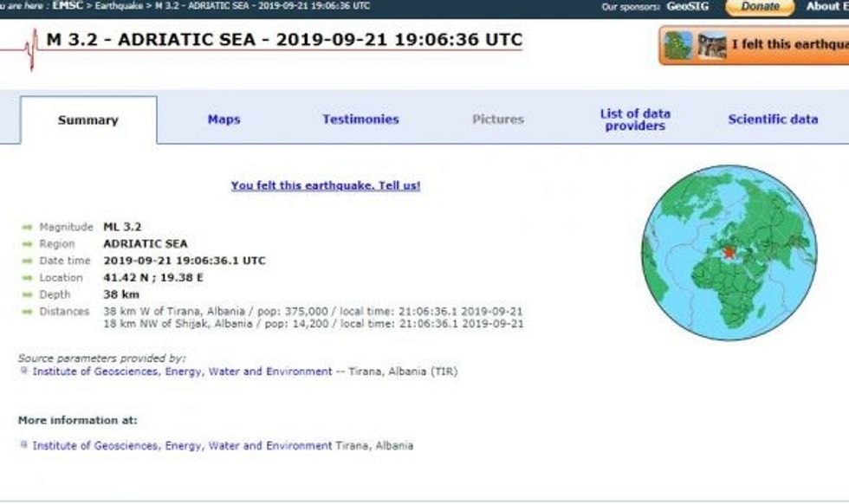Open the Pictures tab

click(497, 120)
